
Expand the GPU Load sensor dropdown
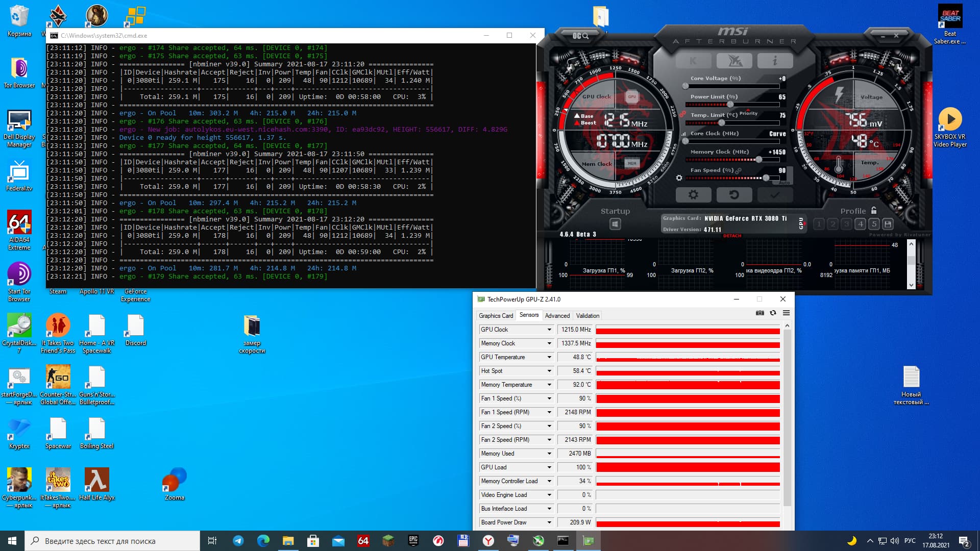[x=549, y=467]
